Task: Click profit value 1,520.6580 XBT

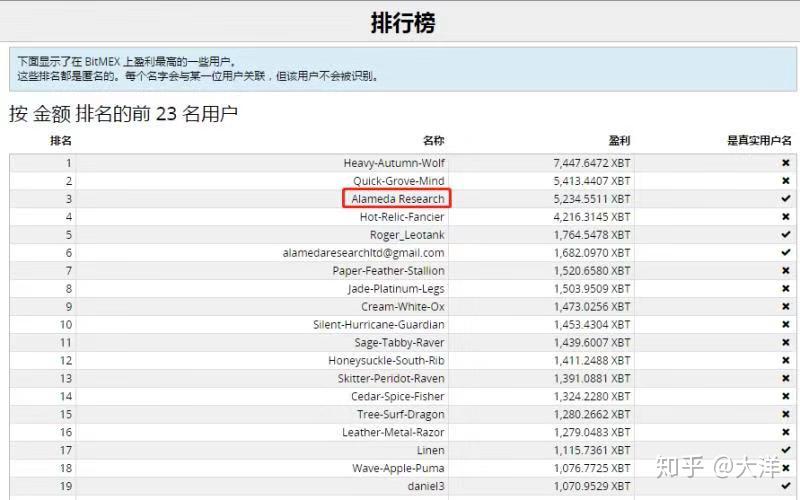Action: click(x=592, y=270)
